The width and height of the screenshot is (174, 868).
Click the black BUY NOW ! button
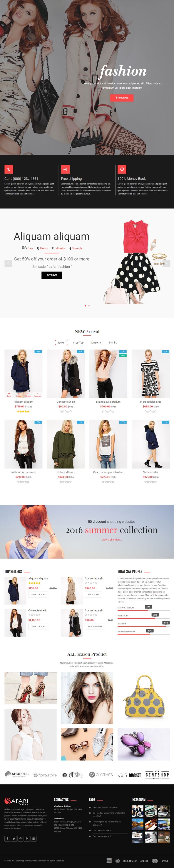(52, 275)
